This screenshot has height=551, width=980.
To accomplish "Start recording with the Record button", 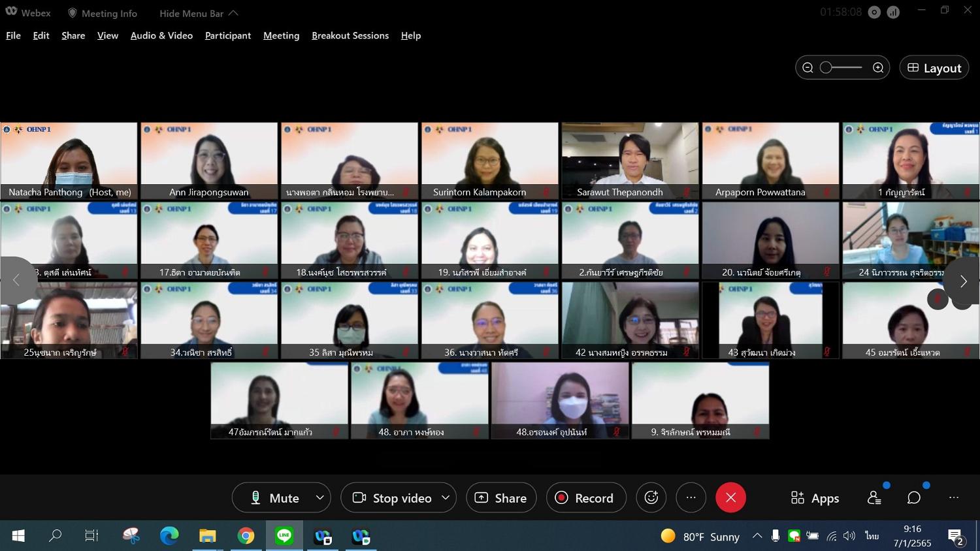I will pyautogui.click(x=586, y=497).
